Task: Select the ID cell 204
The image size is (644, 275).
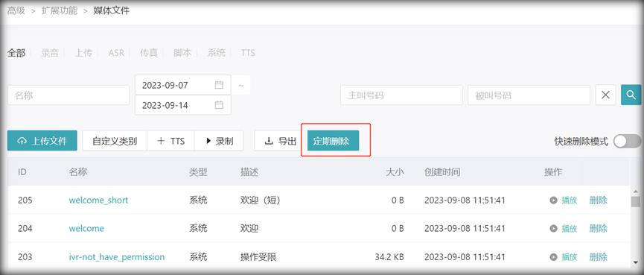Action: pyautogui.click(x=25, y=228)
